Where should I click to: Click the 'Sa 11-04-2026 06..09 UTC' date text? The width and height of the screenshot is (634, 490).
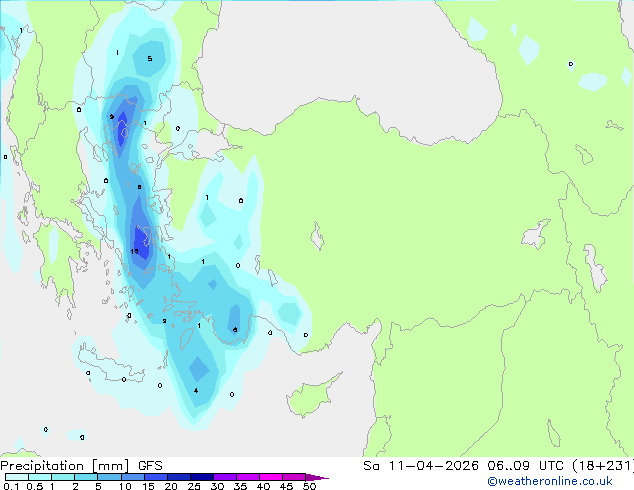(463, 466)
